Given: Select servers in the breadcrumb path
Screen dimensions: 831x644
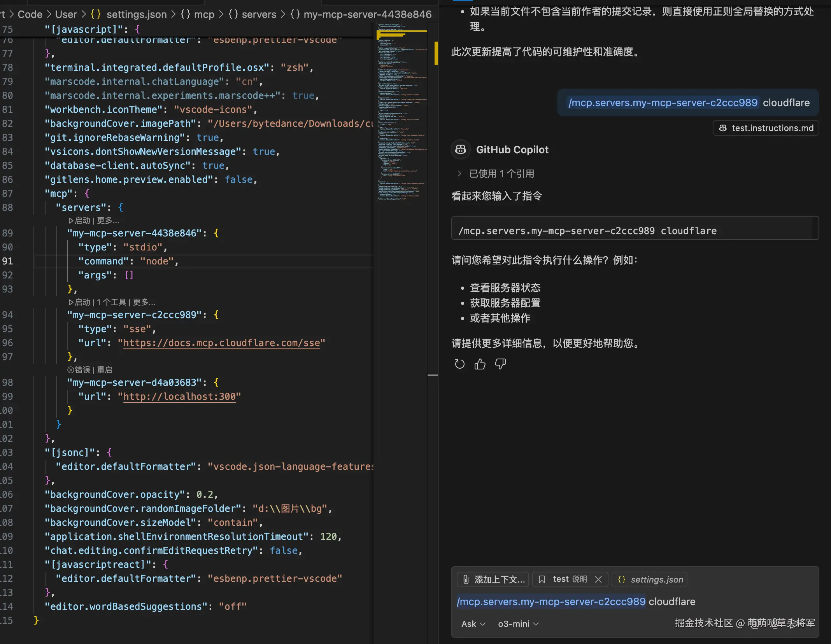Looking at the screenshot, I should [259, 14].
